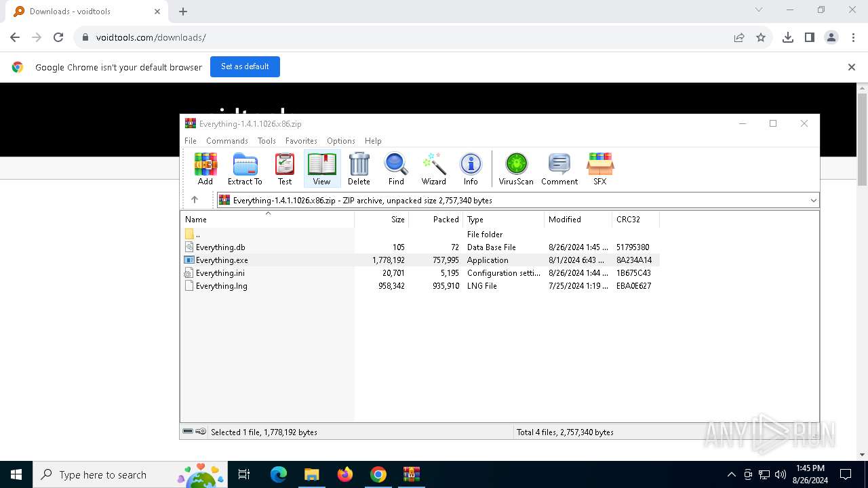868x488 pixels.
Task: Sort by Name column header
Action: (x=267, y=219)
